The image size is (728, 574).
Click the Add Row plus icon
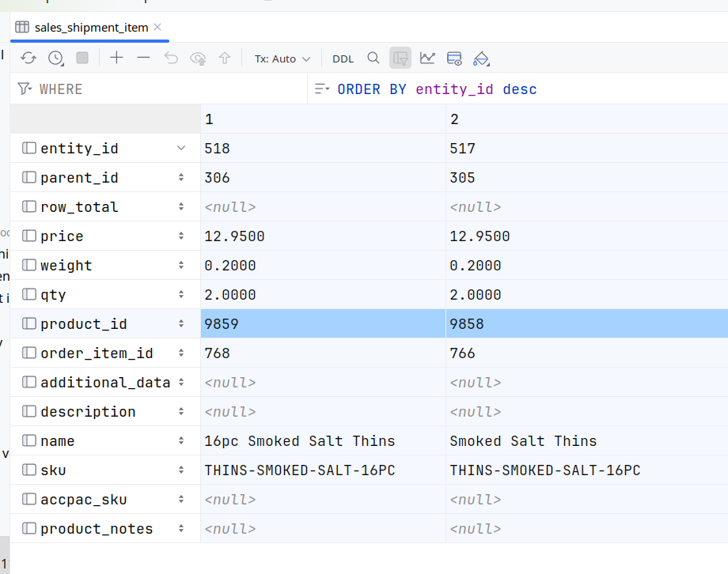pyautogui.click(x=116, y=58)
